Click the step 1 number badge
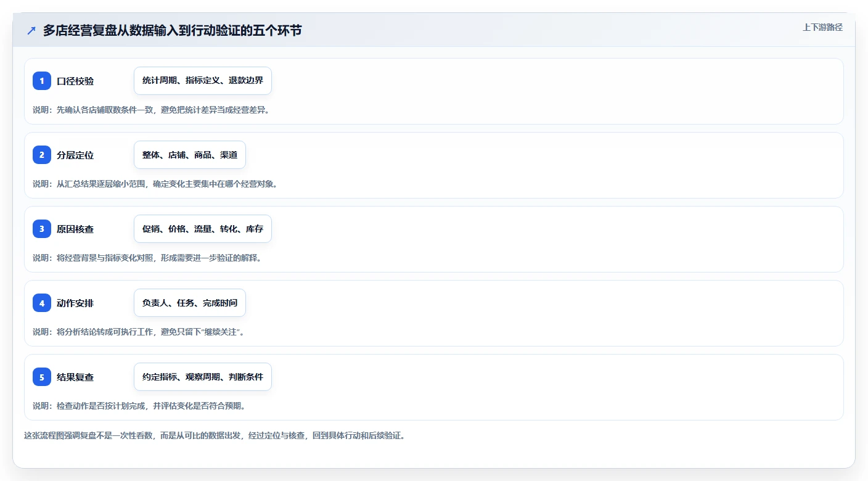Image resolution: width=868 pixels, height=481 pixels. tap(42, 81)
